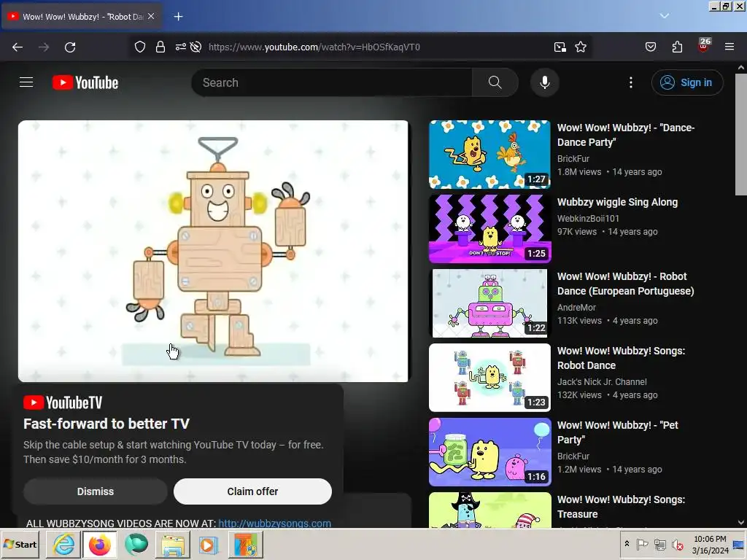Click the Robot Dance video player
The image size is (747, 560).
click(x=213, y=251)
